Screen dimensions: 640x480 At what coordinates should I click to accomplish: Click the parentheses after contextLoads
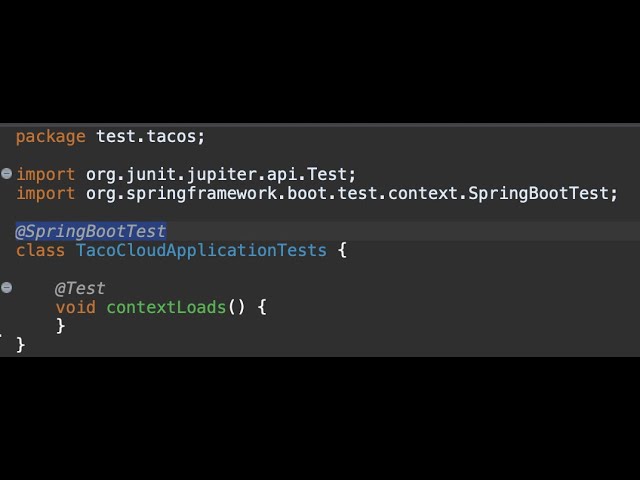click(237, 307)
